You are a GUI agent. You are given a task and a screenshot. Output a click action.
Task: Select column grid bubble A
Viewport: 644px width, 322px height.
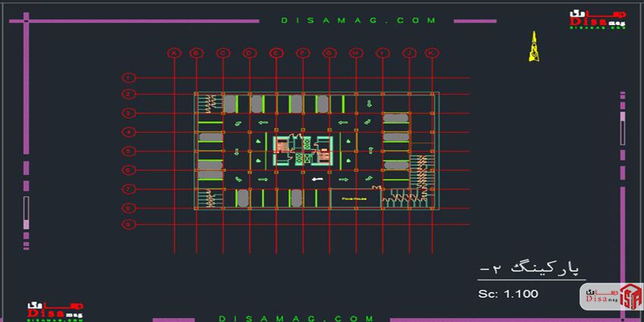pos(175,53)
